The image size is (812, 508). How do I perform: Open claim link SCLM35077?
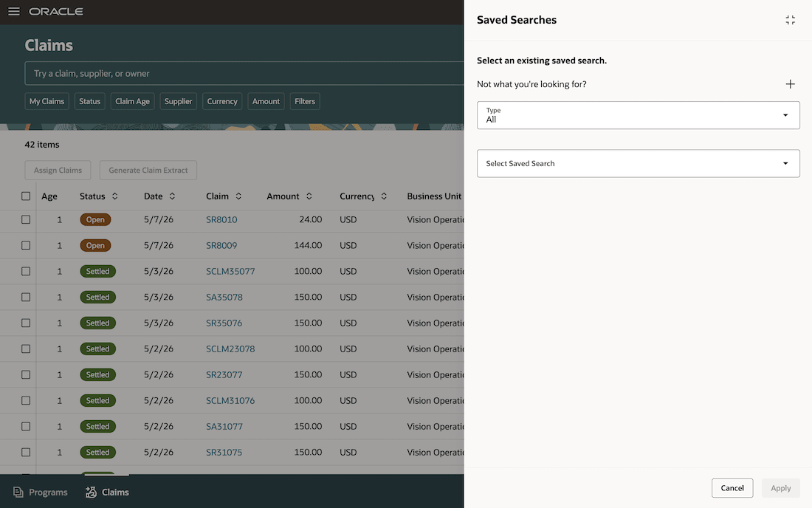tap(230, 271)
